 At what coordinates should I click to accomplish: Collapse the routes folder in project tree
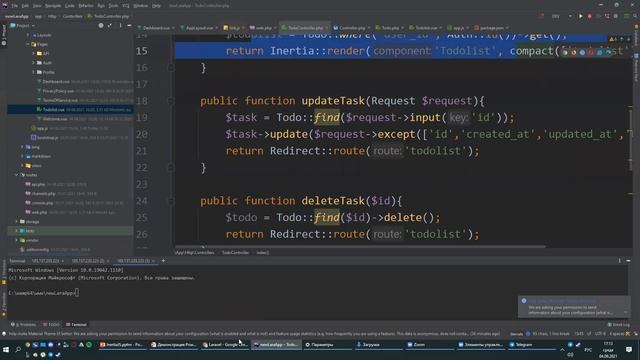coord(17,175)
